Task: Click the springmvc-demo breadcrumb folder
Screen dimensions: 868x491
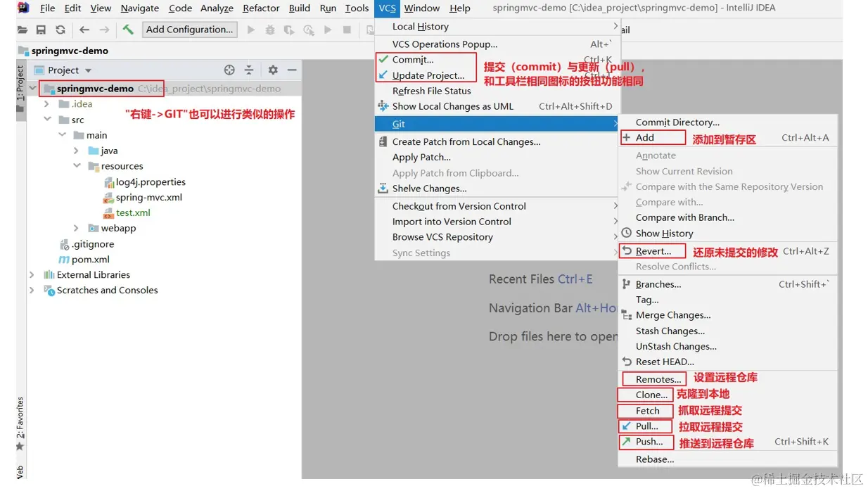Action: [63, 51]
